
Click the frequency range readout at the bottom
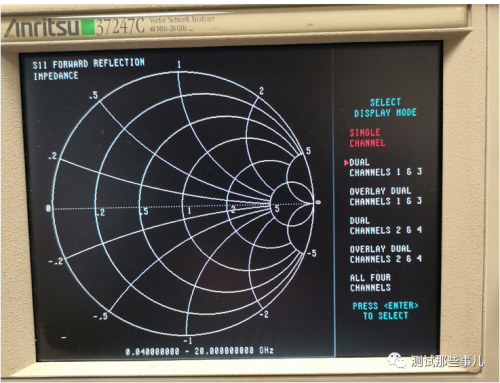point(199,351)
